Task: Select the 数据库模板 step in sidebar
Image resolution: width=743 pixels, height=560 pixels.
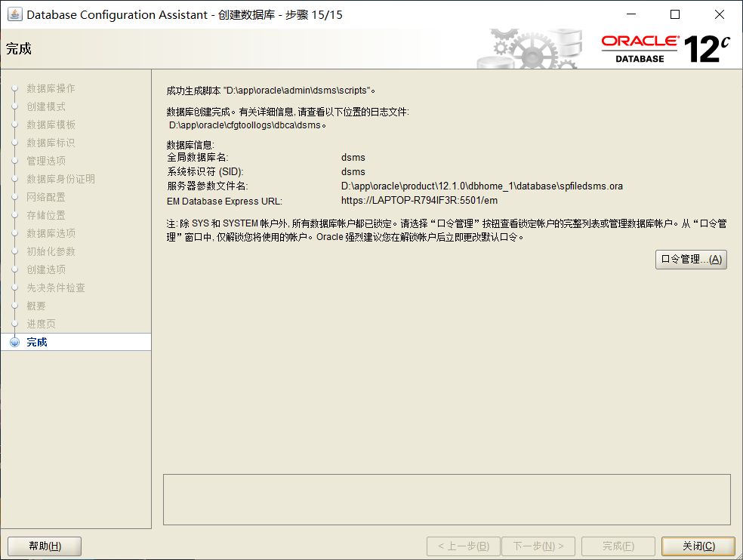Action: [x=51, y=125]
